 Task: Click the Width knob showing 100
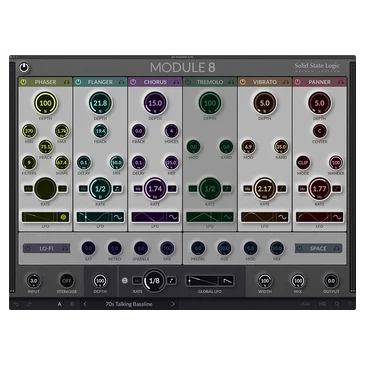pos(265,281)
